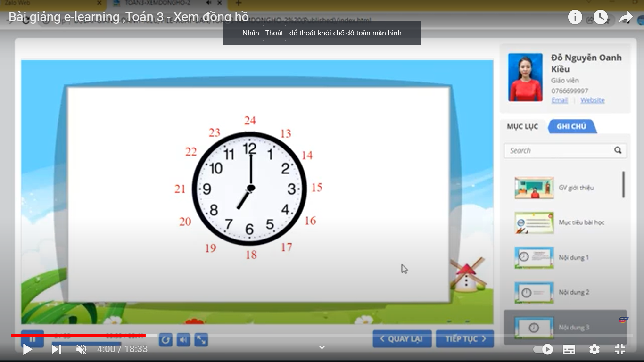Share the video using arrow icon
Screen dimensions: 644x362
[626, 17]
